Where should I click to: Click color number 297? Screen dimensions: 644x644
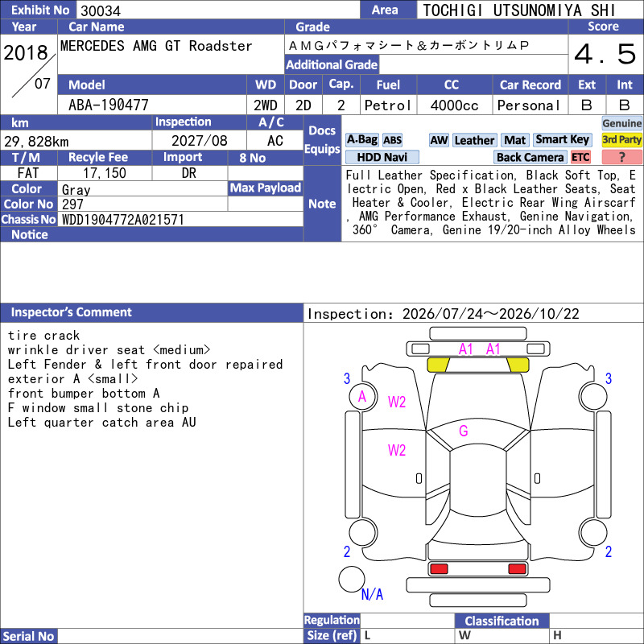click(x=72, y=204)
